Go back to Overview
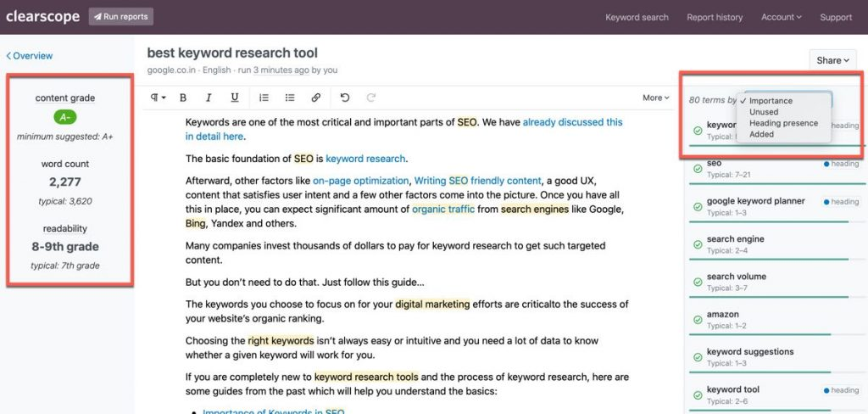The image size is (868, 414). tap(30, 56)
